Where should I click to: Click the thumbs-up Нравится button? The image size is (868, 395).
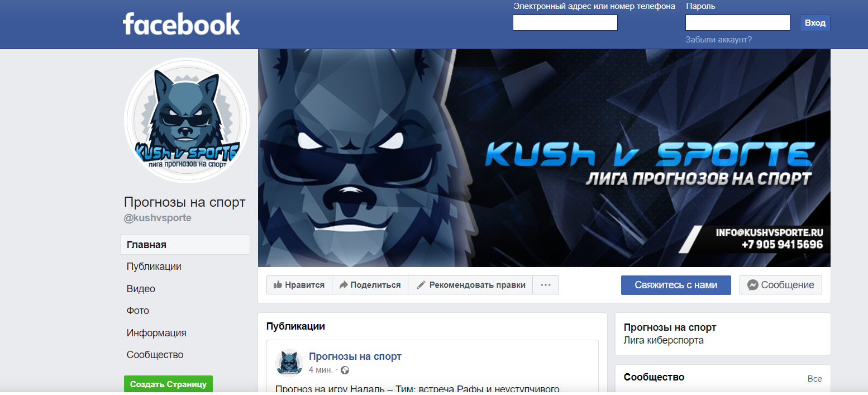pyautogui.click(x=299, y=285)
